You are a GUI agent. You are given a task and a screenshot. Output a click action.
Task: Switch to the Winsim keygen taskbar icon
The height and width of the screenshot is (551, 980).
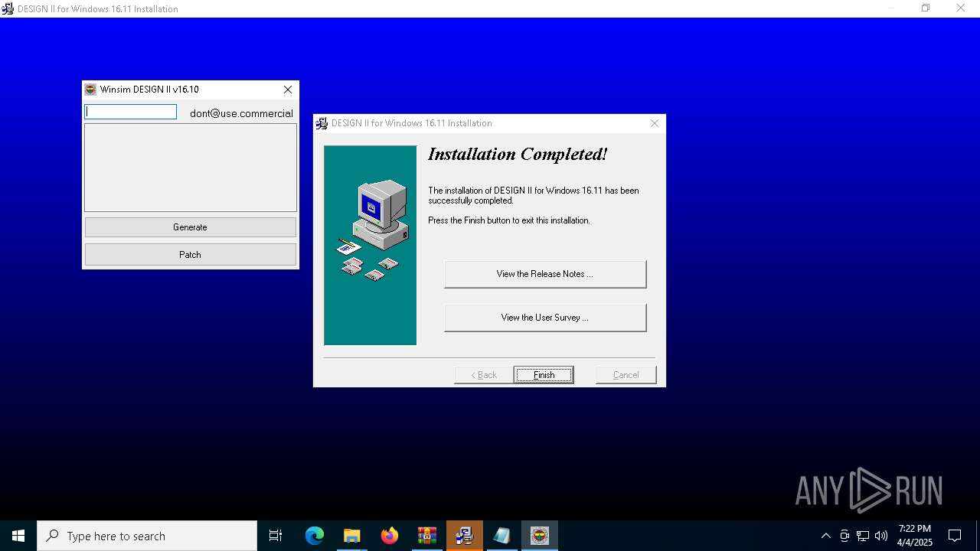pyautogui.click(x=540, y=536)
